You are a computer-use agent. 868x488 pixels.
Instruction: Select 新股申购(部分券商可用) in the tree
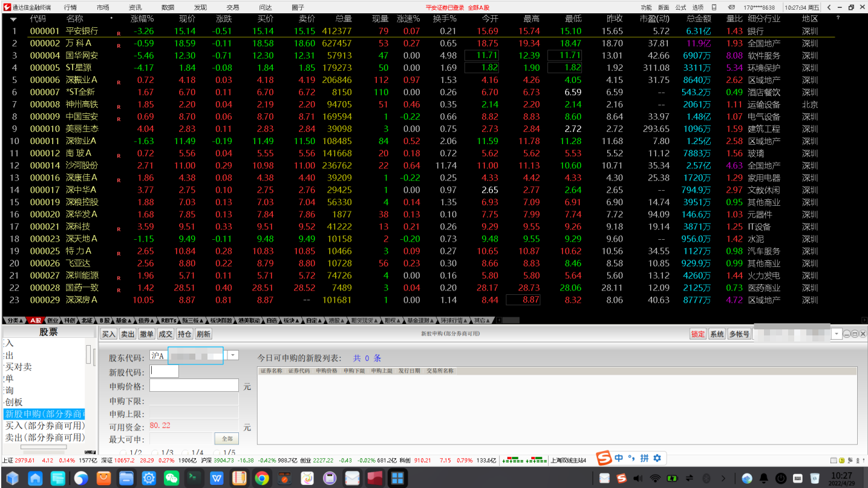[x=44, y=414]
